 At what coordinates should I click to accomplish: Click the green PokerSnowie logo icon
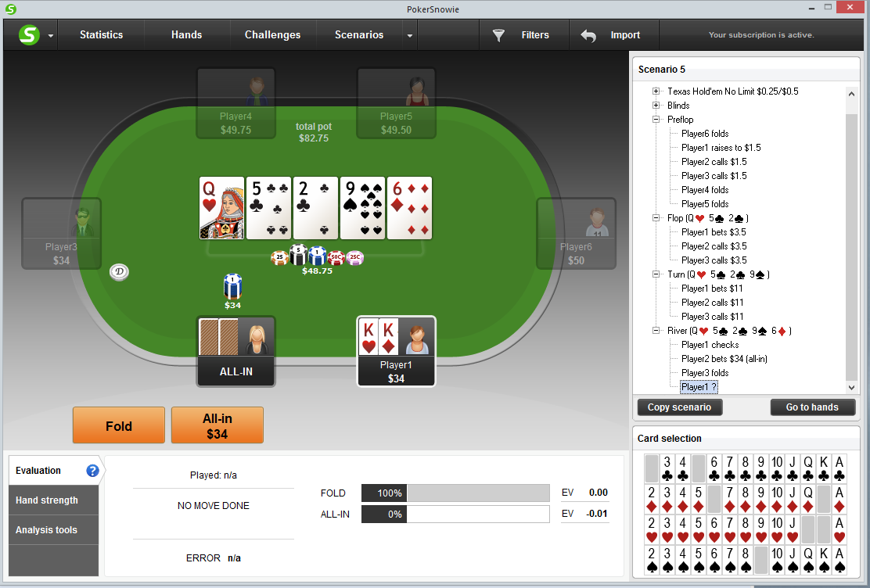(x=29, y=35)
